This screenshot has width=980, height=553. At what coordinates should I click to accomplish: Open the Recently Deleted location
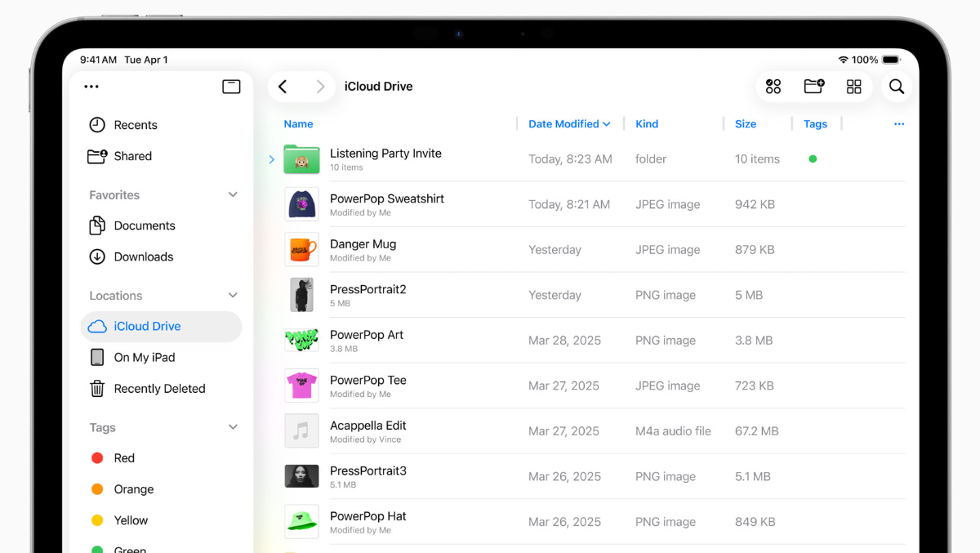[159, 389]
